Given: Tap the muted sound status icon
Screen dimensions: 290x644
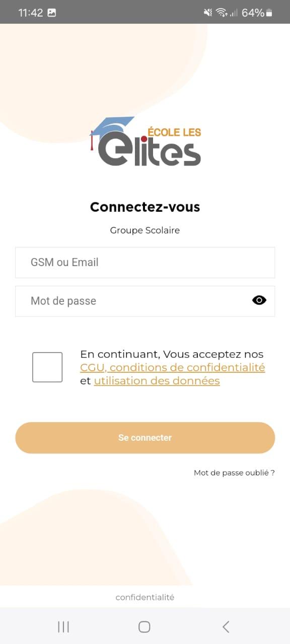Looking at the screenshot, I should pos(208,13).
